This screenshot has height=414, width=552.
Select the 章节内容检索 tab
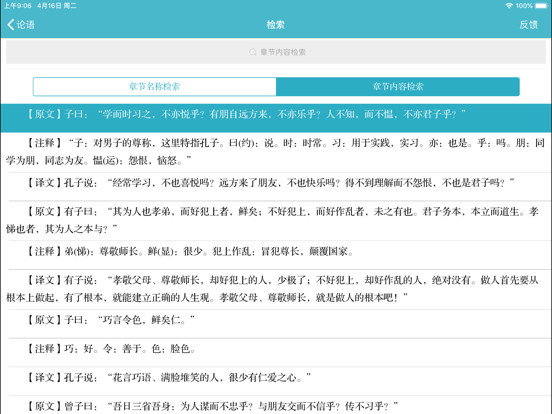[398, 87]
